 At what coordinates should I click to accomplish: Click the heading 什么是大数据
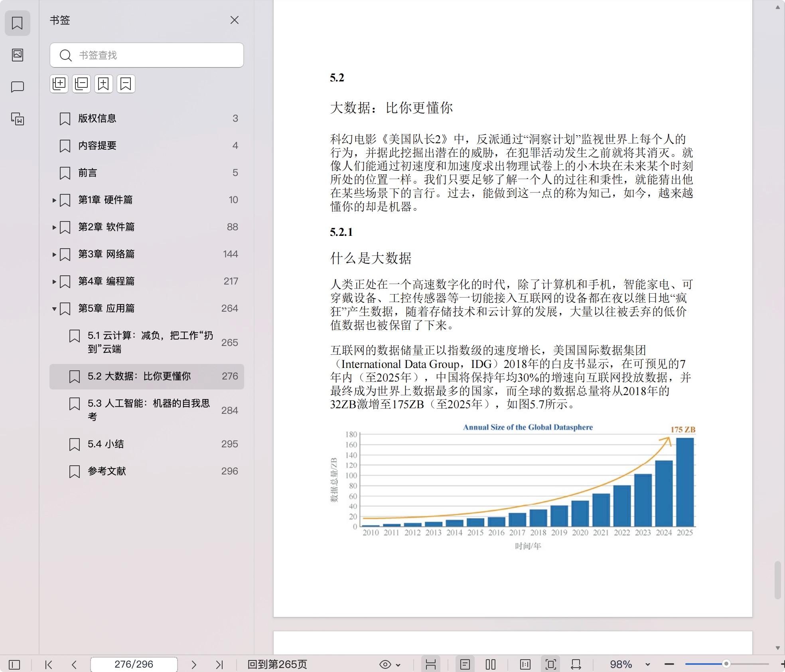371,258
